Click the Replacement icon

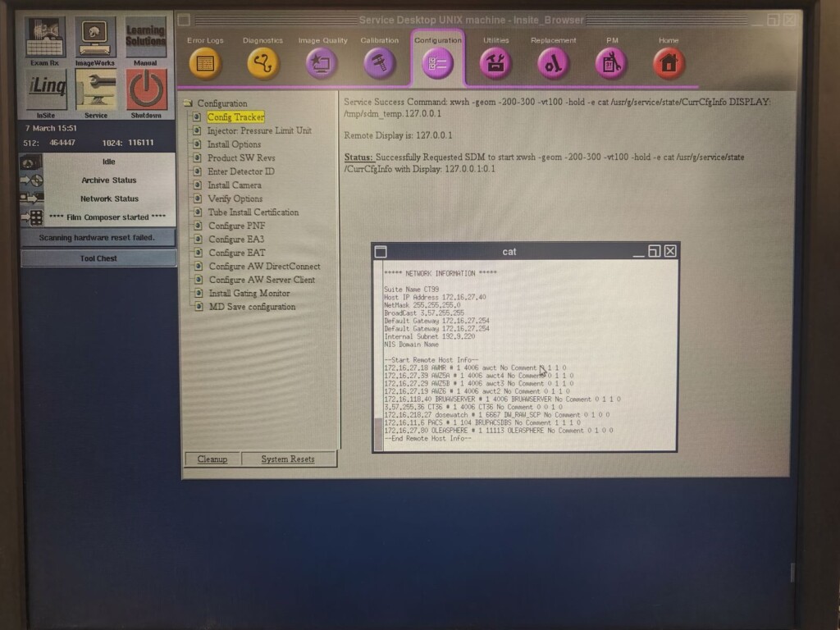[x=554, y=63]
